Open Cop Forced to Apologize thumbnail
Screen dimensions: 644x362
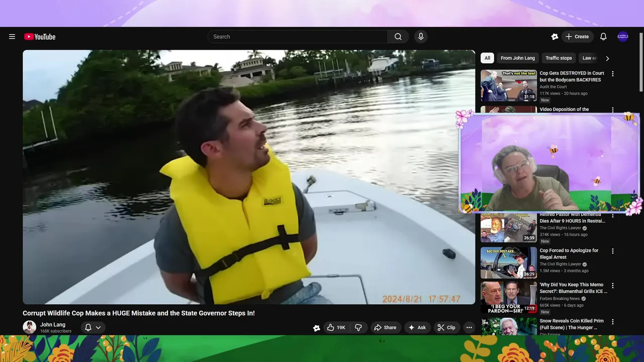coord(509,262)
